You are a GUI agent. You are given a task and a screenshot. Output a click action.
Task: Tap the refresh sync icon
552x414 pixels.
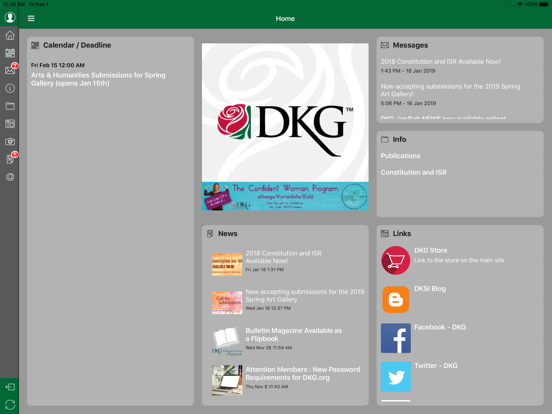click(10, 405)
